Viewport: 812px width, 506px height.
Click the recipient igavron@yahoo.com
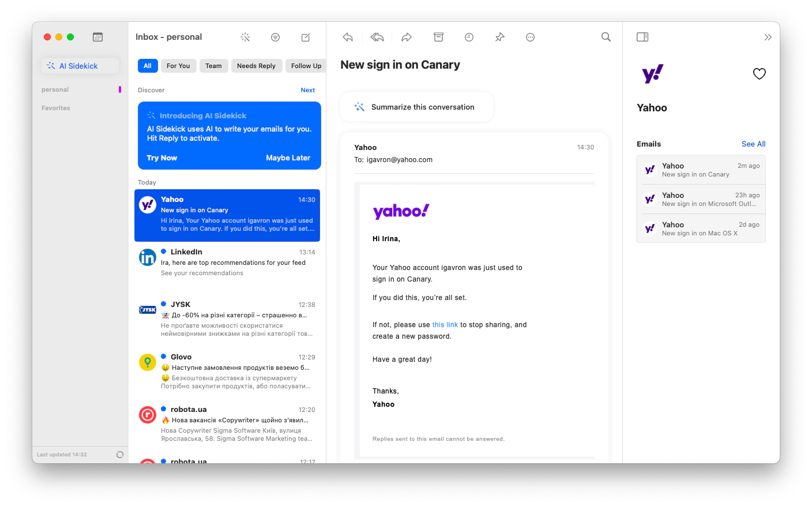pyautogui.click(x=400, y=160)
